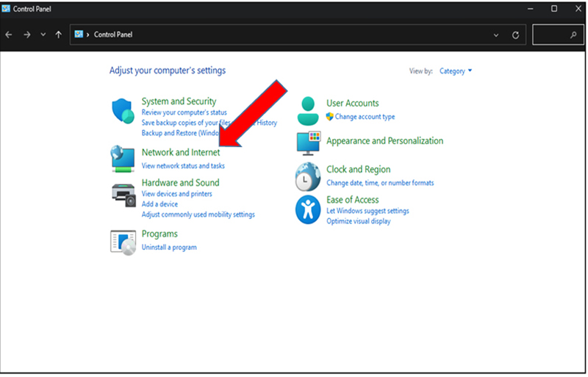Image resolution: width=588 pixels, height=377 pixels.
Task: Open the Network and Internet heading
Action: pos(181,152)
